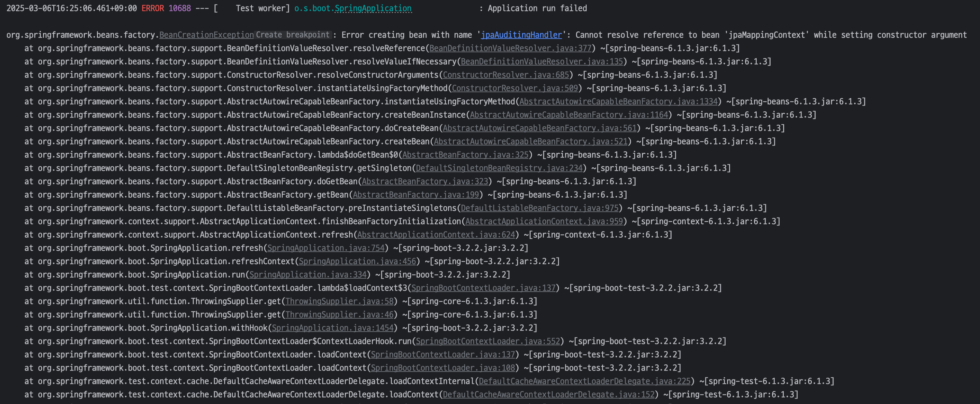Image resolution: width=980 pixels, height=404 pixels.
Task: Navigate to ConstructorResolver.java:685
Action: click(506, 75)
